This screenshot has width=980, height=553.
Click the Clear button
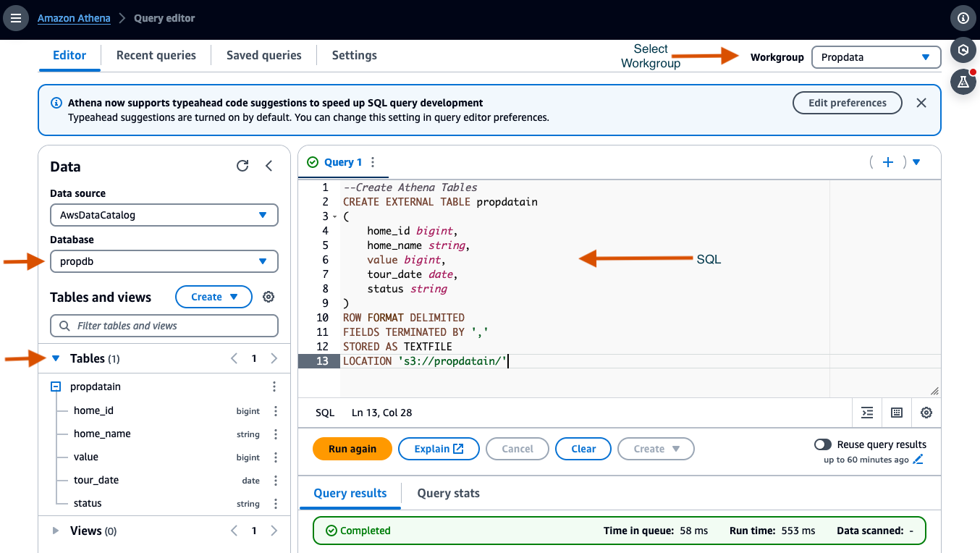click(583, 449)
